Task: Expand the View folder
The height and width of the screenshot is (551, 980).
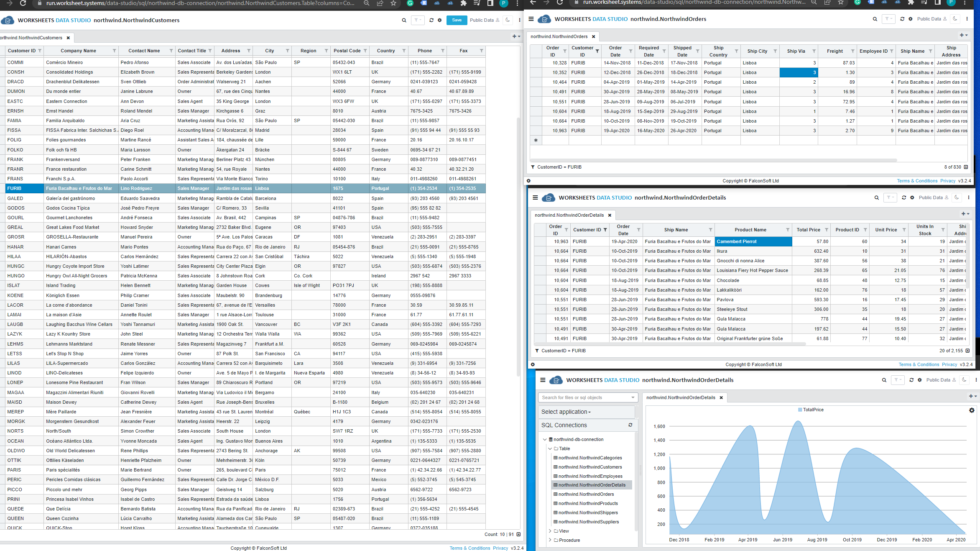Action: coord(550,531)
